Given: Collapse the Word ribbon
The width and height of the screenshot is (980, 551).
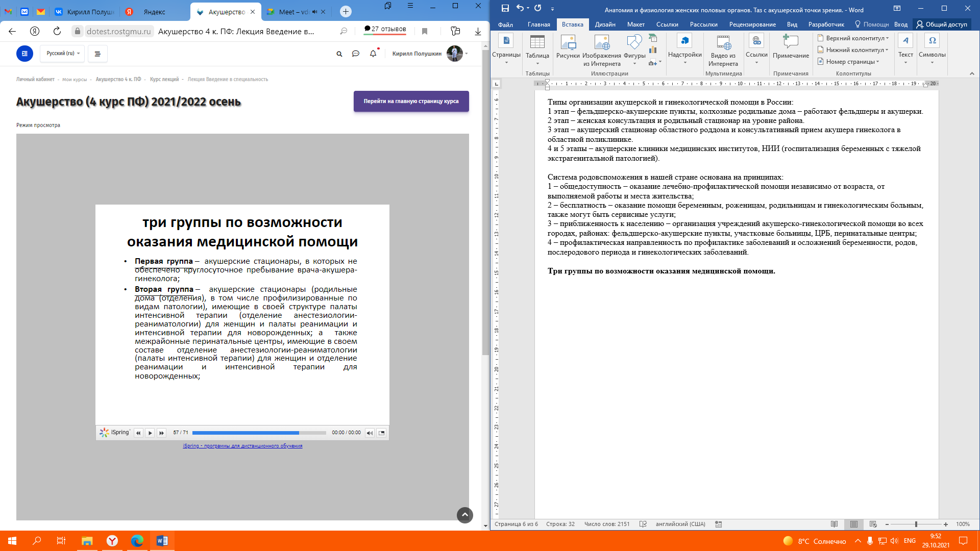Looking at the screenshot, I should point(972,73).
